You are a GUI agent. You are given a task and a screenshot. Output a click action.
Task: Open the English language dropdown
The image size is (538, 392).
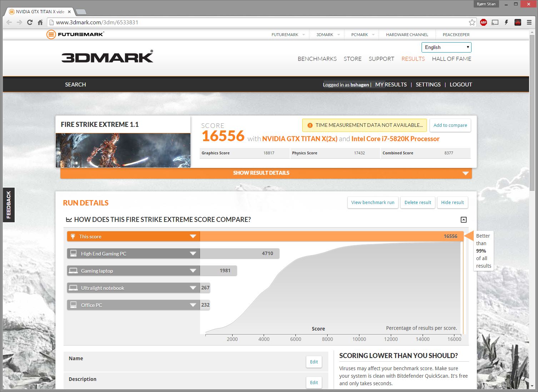(446, 47)
